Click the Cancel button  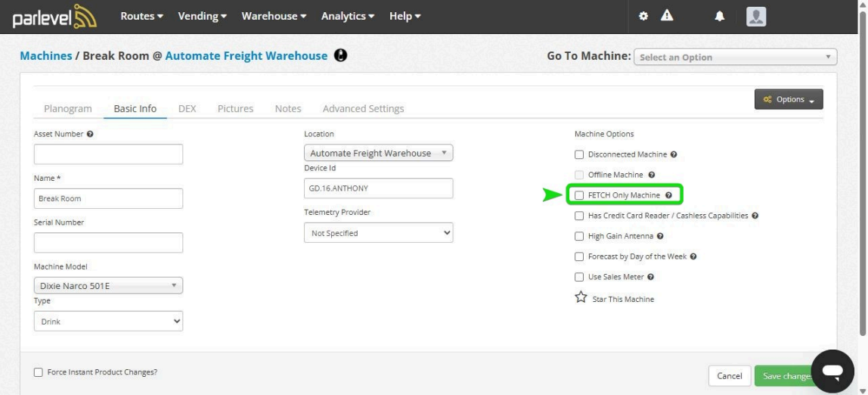coord(729,376)
